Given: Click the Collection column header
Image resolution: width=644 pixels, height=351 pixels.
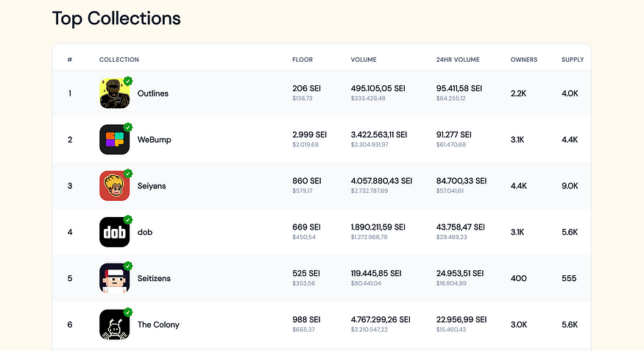Looking at the screenshot, I should 119,60.
